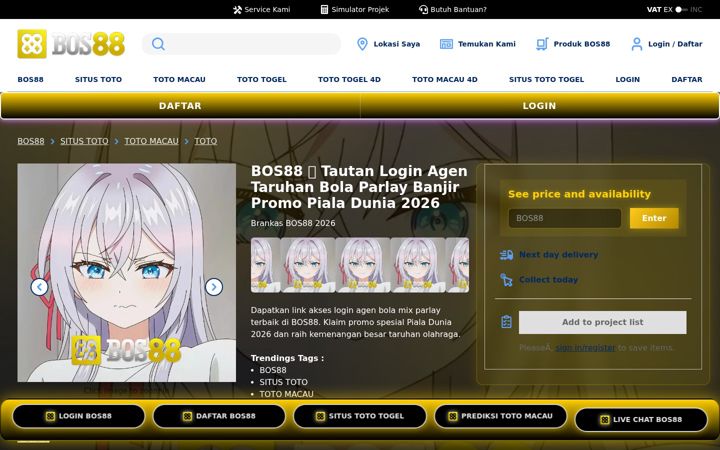
Task: Click the TOTO MACAU trending tag
Action: tap(287, 394)
